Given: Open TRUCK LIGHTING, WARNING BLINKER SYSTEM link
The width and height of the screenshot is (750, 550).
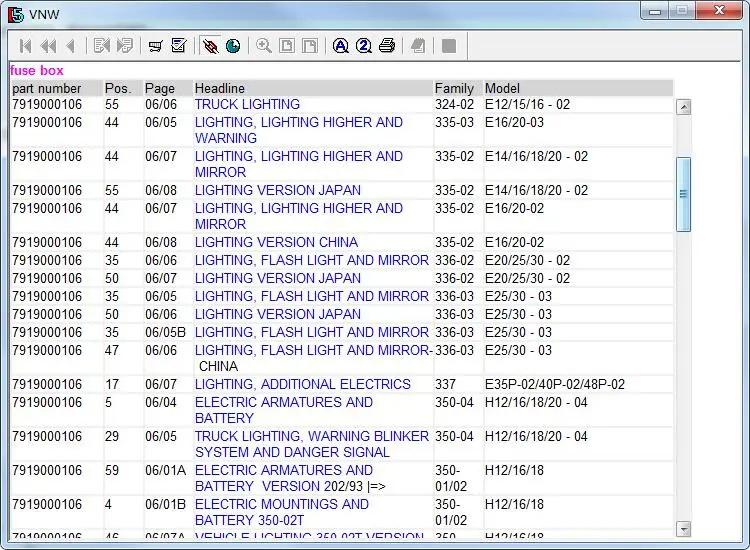Looking at the screenshot, I should [x=311, y=444].
